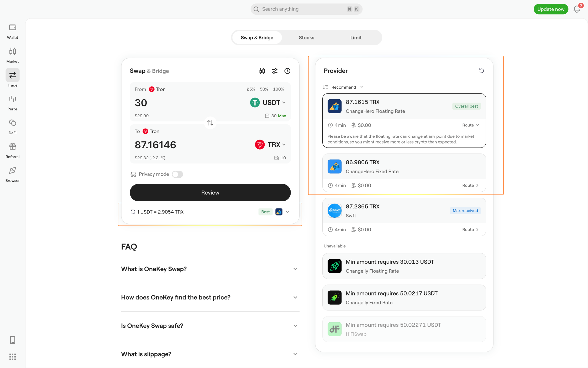Viewport: 588px width, 368px height.
Task: Open the apps grid icon
Action: coord(12,357)
